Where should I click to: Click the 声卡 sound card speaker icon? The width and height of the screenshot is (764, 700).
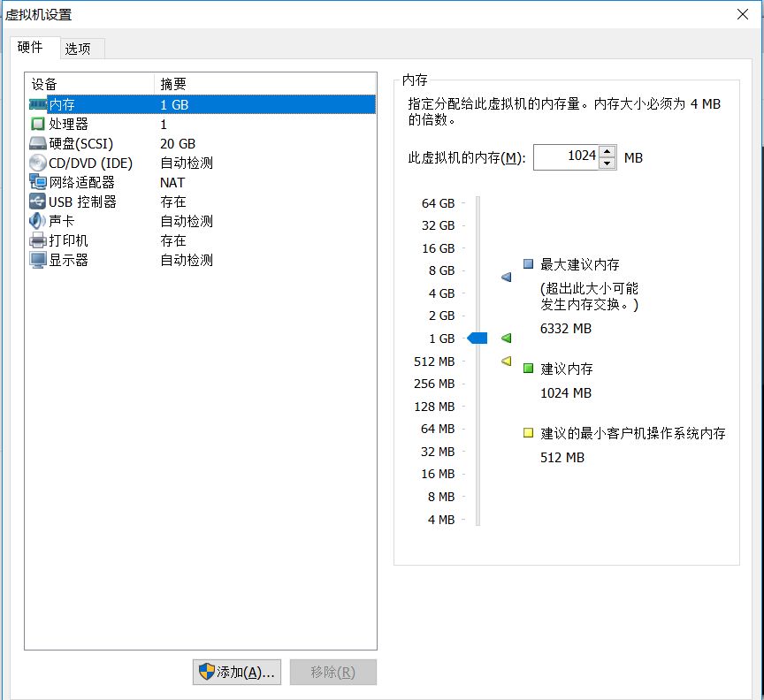[x=37, y=221]
